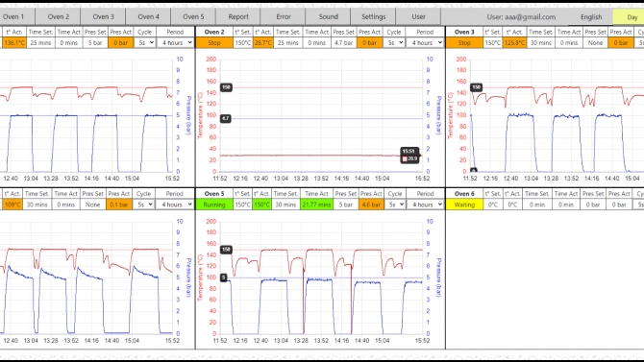Open Cycle dropdown in the 136.1°C row
Viewport: 644px width, 362px height.
click(144, 42)
